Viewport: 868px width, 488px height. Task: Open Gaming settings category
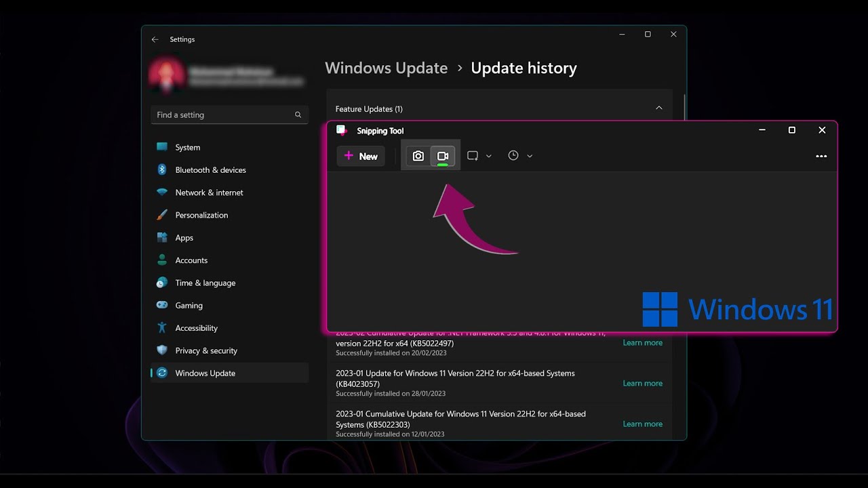pyautogui.click(x=229, y=305)
